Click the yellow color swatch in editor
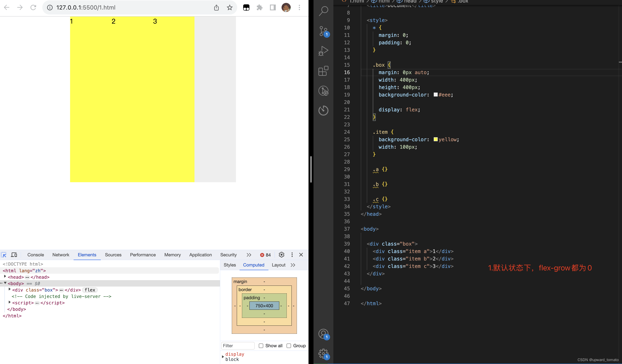This screenshot has height=364, width=622. [436, 139]
